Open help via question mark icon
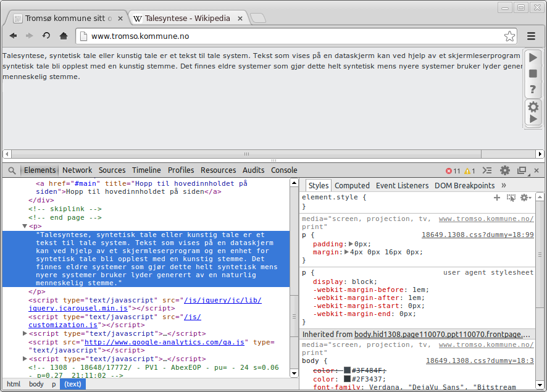Screen dimensions: 547x392 pos(533,90)
